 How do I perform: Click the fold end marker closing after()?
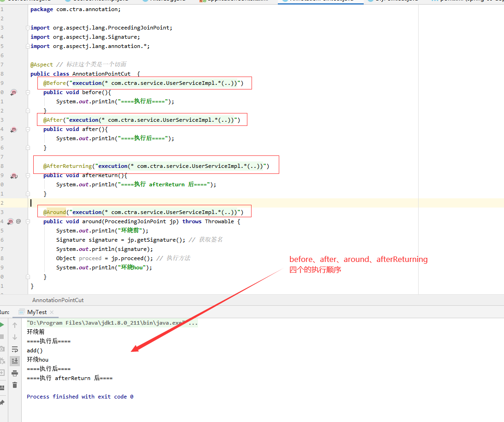28,148
